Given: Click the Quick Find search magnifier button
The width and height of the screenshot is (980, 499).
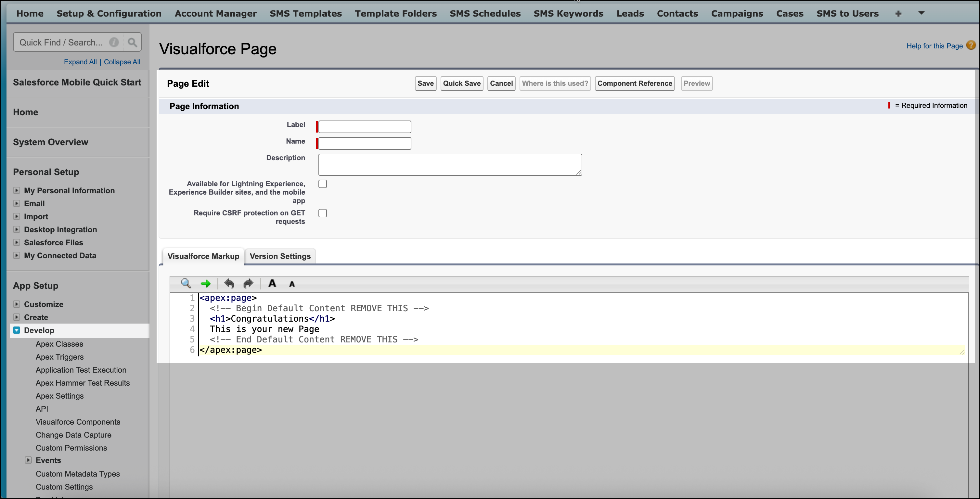Looking at the screenshot, I should coord(132,42).
